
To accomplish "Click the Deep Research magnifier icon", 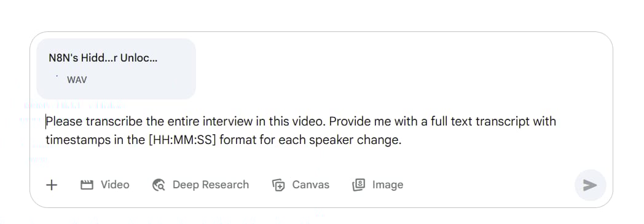I will click(x=159, y=185).
